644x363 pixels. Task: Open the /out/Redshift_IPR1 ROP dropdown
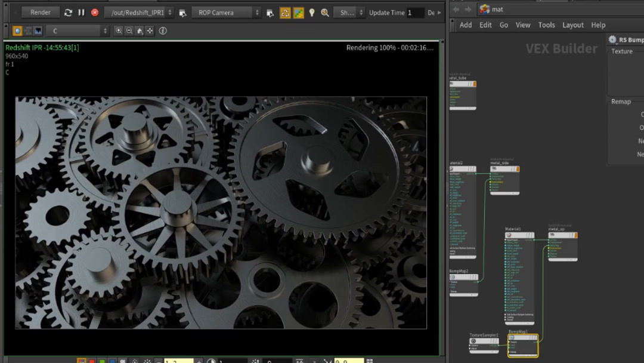138,13
